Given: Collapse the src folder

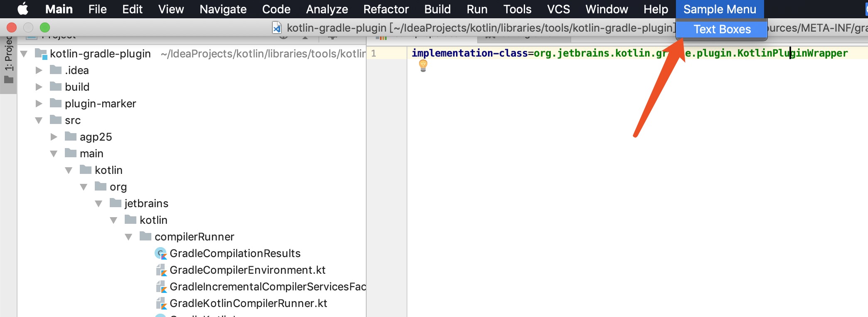Looking at the screenshot, I should pos(39,120).
